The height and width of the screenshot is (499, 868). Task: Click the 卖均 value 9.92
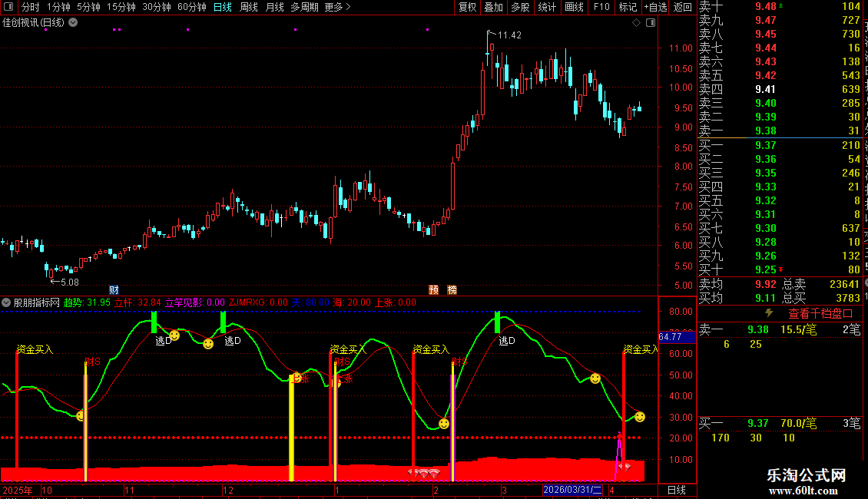click(x=766, y=284)
